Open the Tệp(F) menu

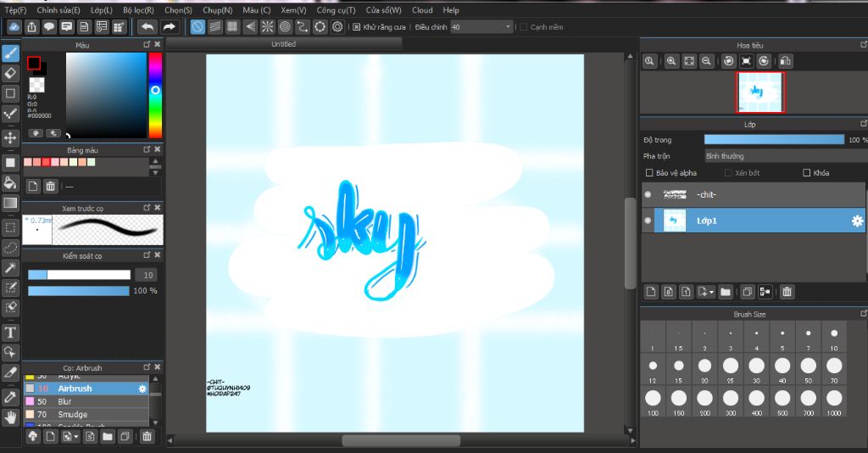(15, 10)
